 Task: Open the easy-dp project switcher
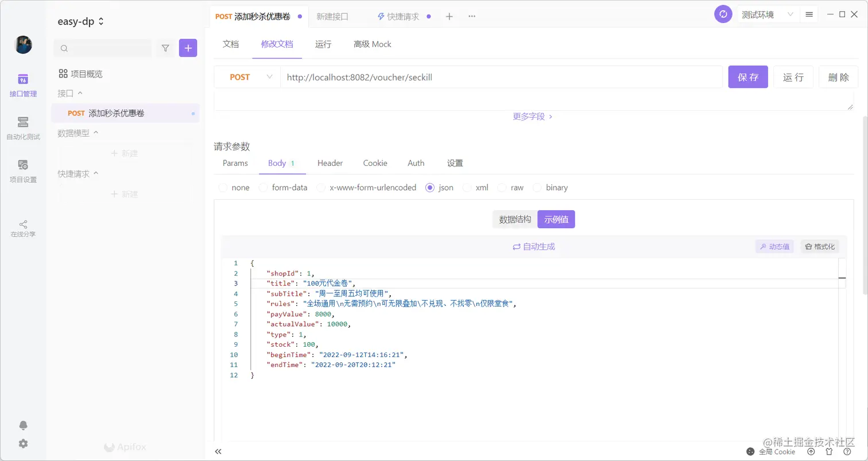pos(81,21)
